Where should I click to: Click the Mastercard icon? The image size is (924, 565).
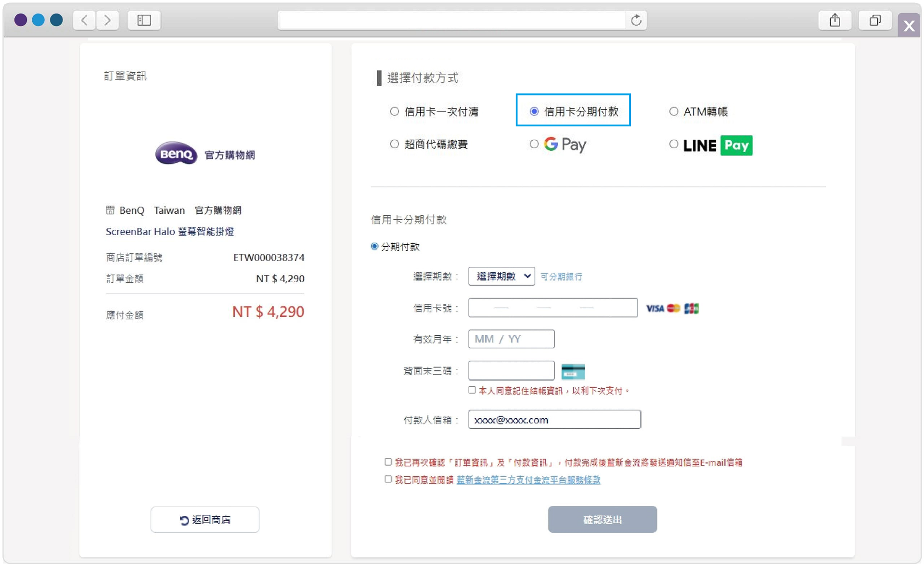click(x=673, y=308)
